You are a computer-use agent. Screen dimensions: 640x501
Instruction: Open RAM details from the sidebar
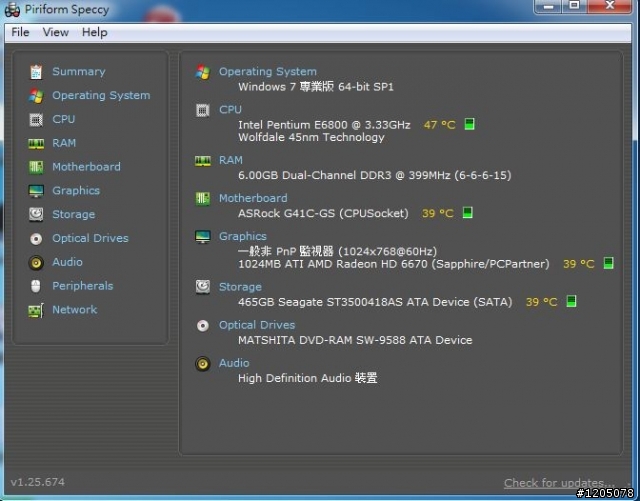pyautogui.click(x=64, y=143)
